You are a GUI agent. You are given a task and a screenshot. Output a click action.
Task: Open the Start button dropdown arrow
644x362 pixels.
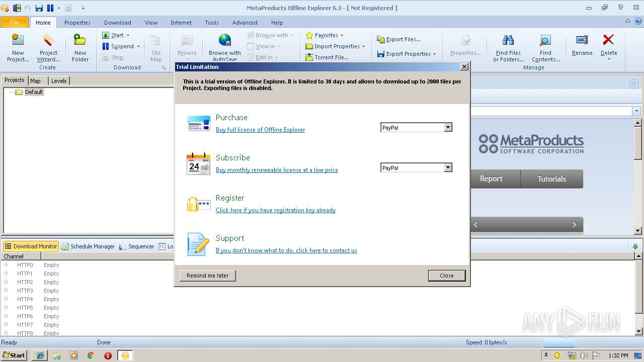coord(128,35)
